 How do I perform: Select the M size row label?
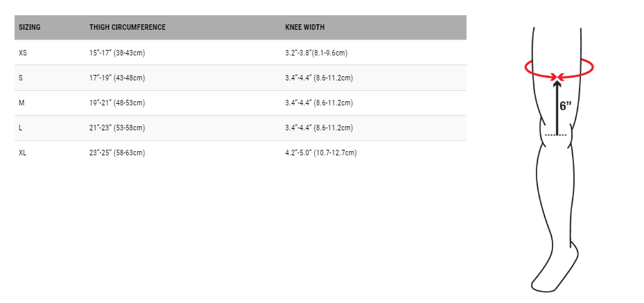tap(21, 103)
